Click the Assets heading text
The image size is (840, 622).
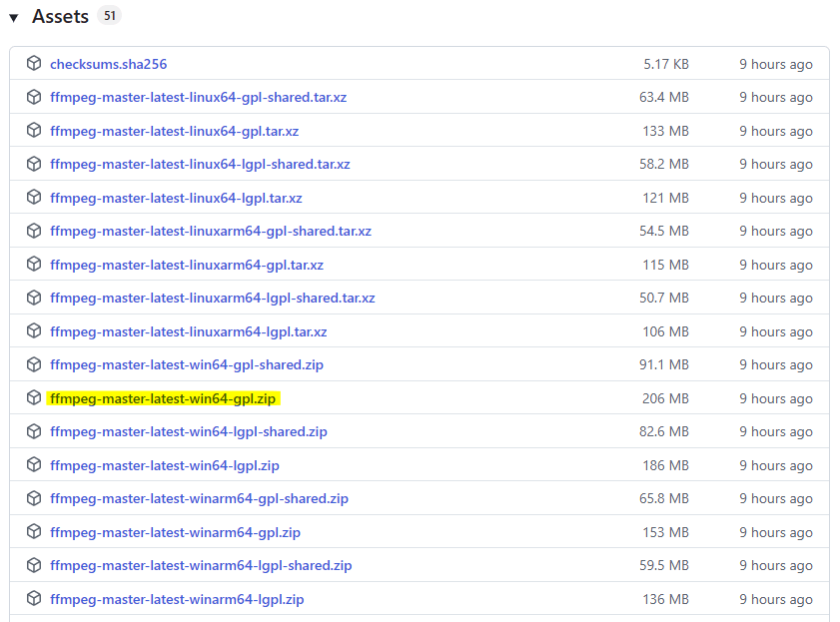click(x=60, y=17)
